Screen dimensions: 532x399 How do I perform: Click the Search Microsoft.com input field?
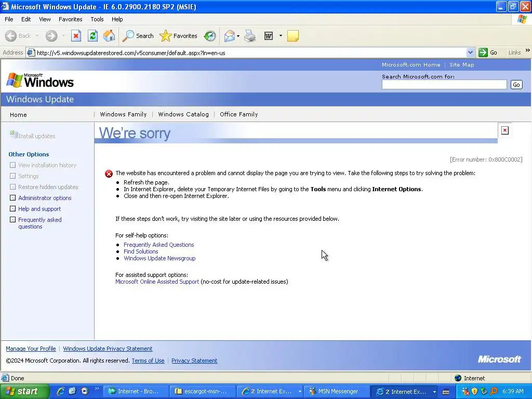444,85
